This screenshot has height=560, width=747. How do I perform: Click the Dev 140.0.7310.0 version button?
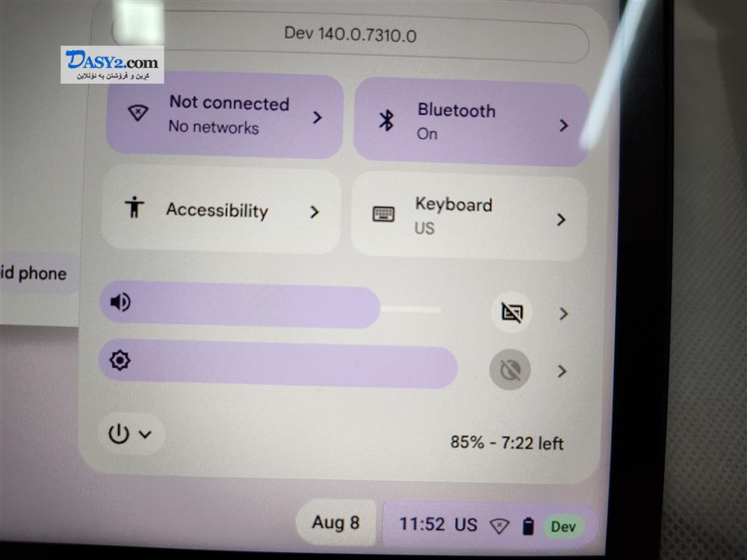pyautogui.click(x=350, y=35)
